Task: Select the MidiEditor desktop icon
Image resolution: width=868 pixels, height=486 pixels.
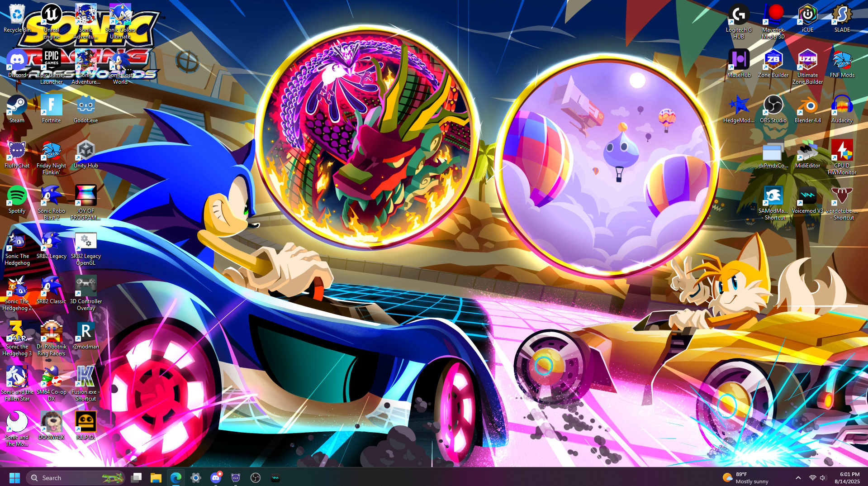Action: [808, 155]
